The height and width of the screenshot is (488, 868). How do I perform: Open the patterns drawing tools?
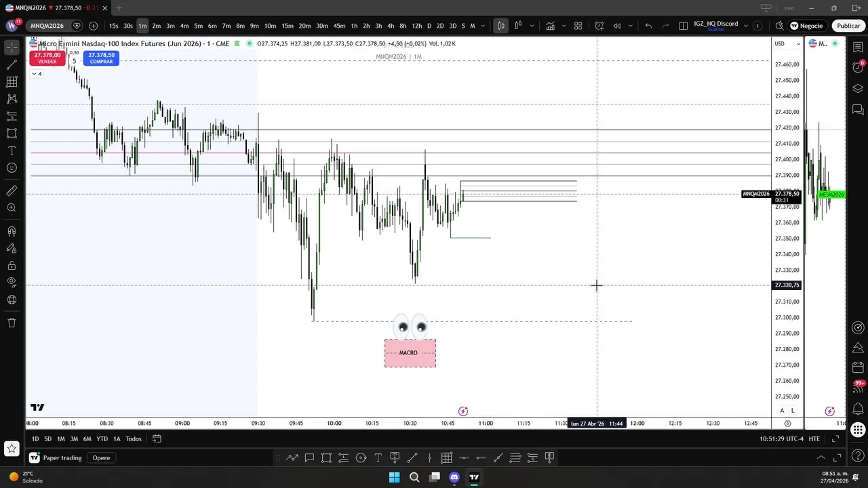12,99
